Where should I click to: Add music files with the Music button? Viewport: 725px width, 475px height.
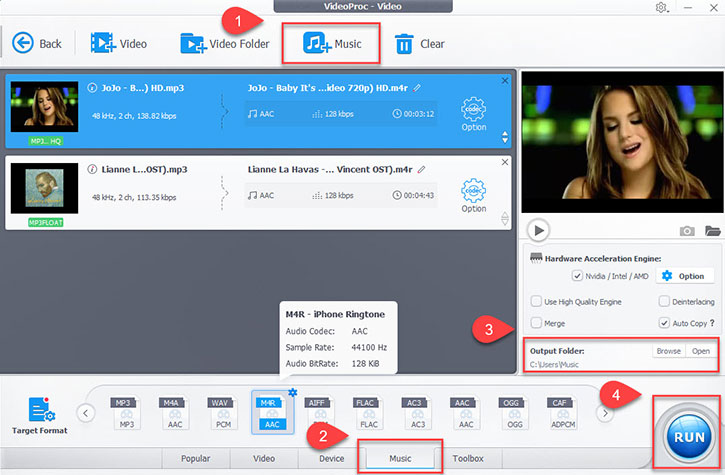coord(331,43)
